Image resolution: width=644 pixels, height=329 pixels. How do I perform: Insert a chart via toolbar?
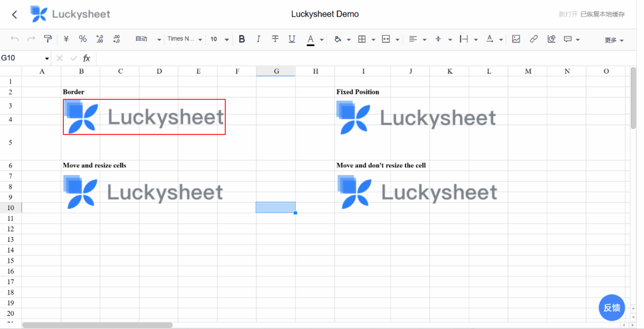click(551, 39)
